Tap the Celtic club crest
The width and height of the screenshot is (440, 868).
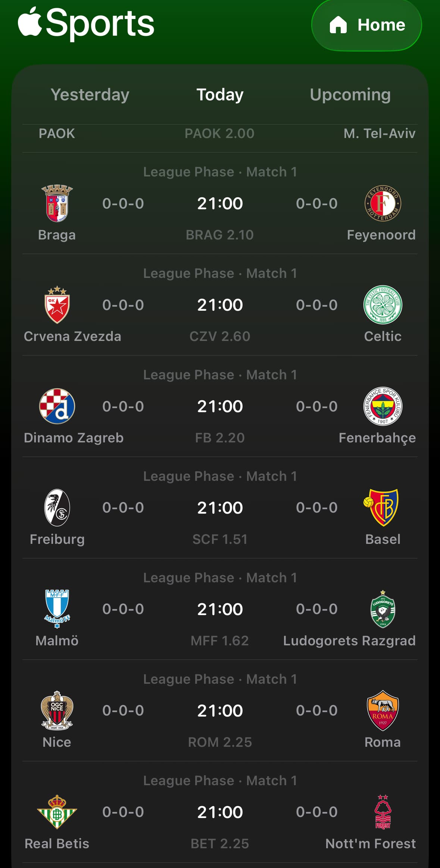tap(383, 305)
